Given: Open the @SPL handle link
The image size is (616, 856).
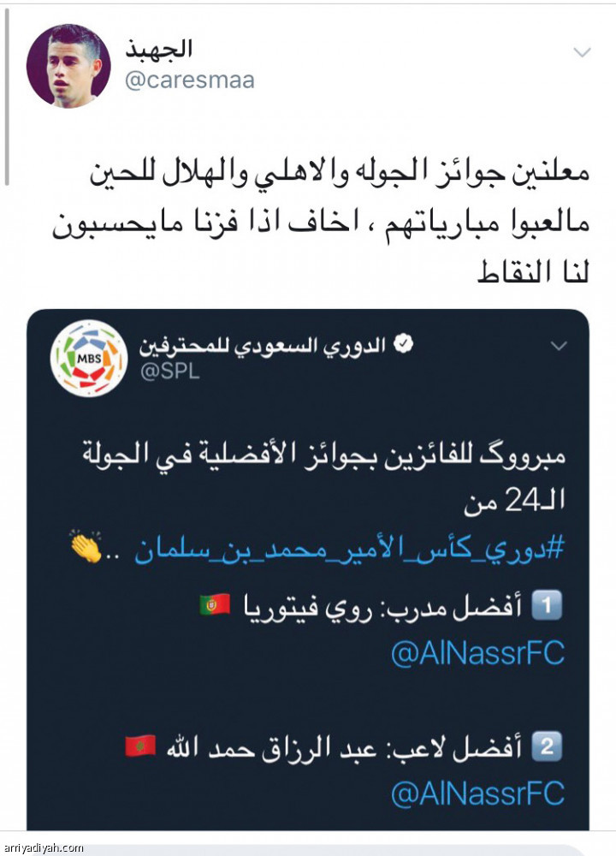Looking at the screenshot, I should [x=169, y=372].
